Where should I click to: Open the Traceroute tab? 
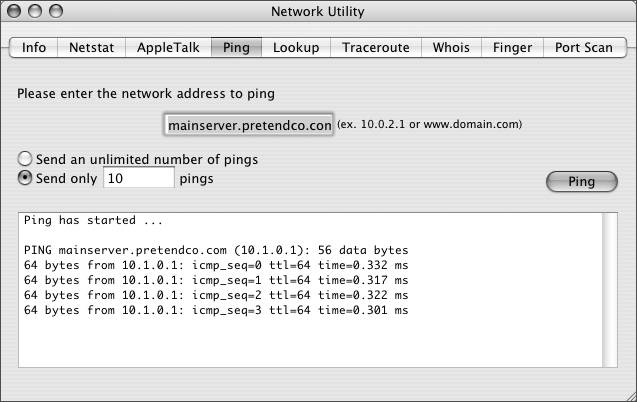click(x=376, y=48)
